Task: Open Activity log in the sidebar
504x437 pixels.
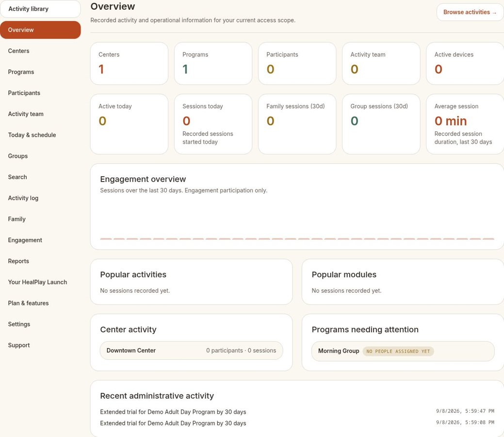Action: pos(40,198)
